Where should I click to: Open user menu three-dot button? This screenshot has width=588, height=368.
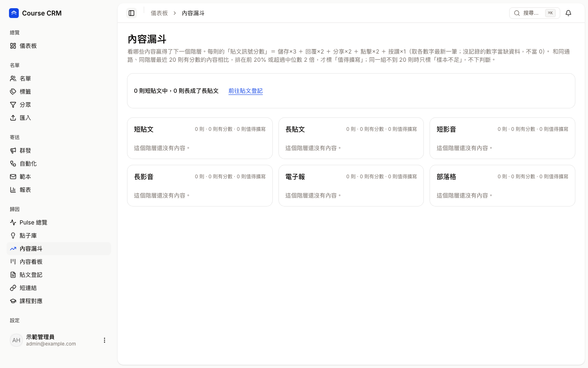[105, 340]
